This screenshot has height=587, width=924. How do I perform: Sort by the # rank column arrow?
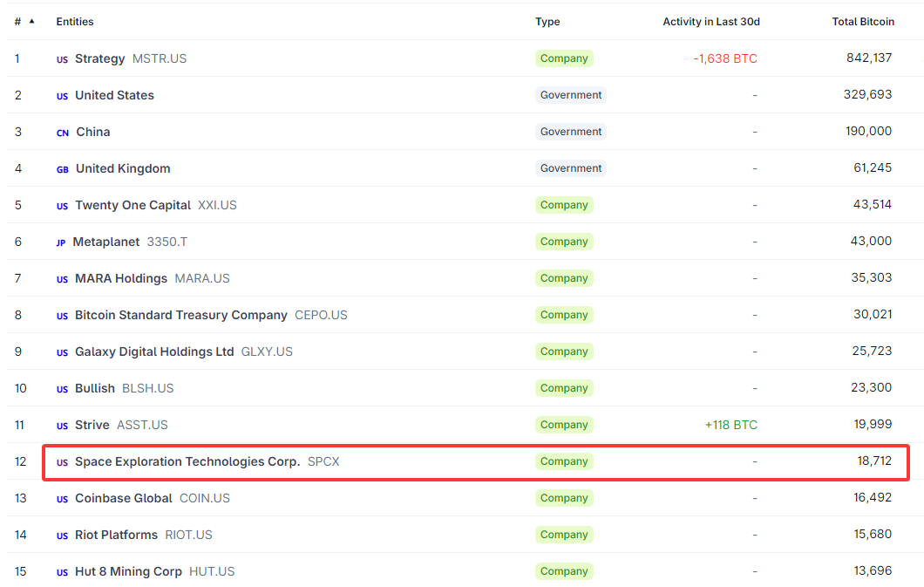click(x=32, y=21)
